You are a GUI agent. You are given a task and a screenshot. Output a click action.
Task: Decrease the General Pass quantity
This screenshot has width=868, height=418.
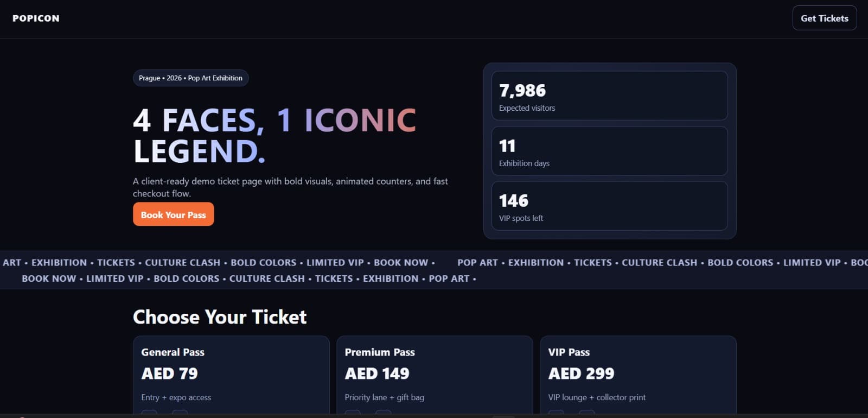tap(150, 414)
